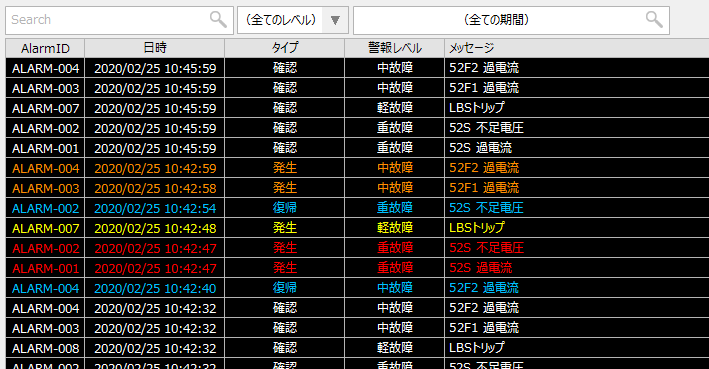Select ALARM-003 row at 10:42:32
This screenshot has height=369, width=709.
pyautogui.click(x=357, y=327)
